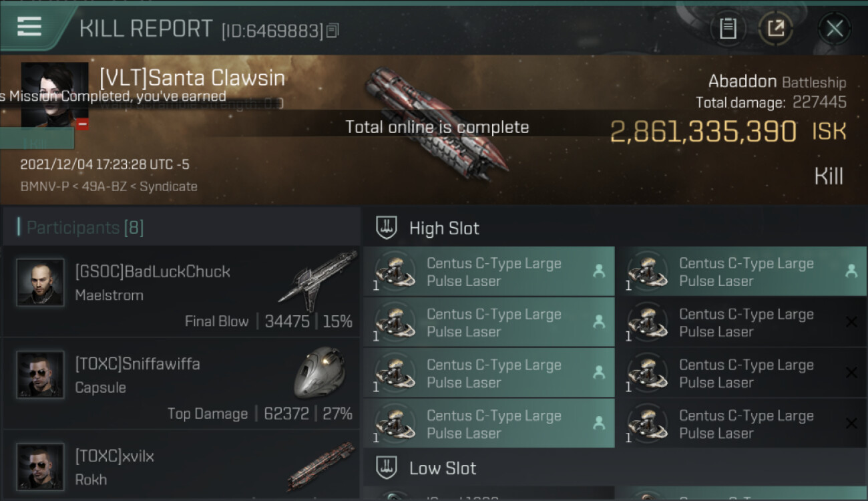The height and width of the screenshot is (501, 868).
Task: Open Santa Clawsin's character portrait
Action: click(55, 94)
